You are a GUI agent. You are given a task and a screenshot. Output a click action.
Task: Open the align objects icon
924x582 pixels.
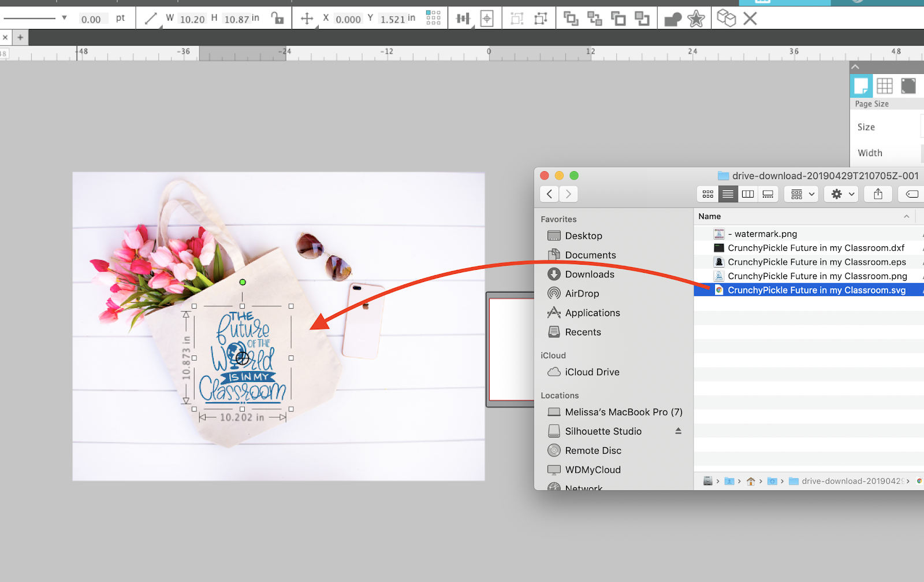tap(463, 18)
